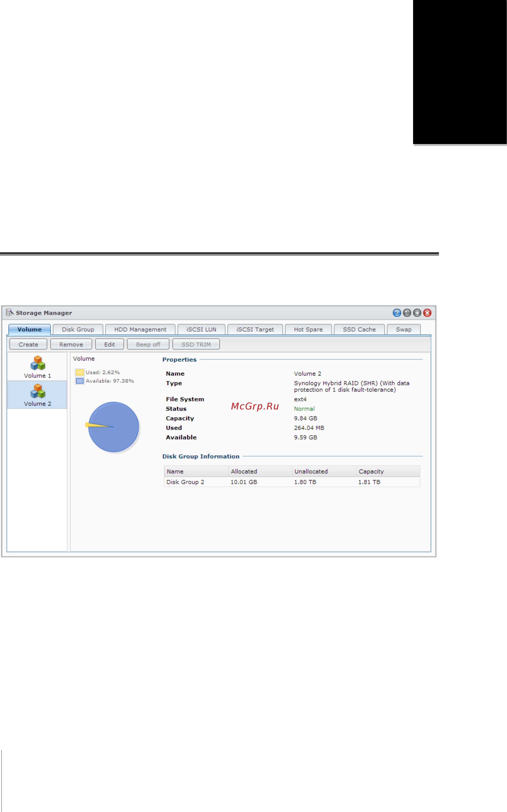The image size is (507, 812).
Task: Click the blue Available legend swatch
Action: tap(79, 381)
